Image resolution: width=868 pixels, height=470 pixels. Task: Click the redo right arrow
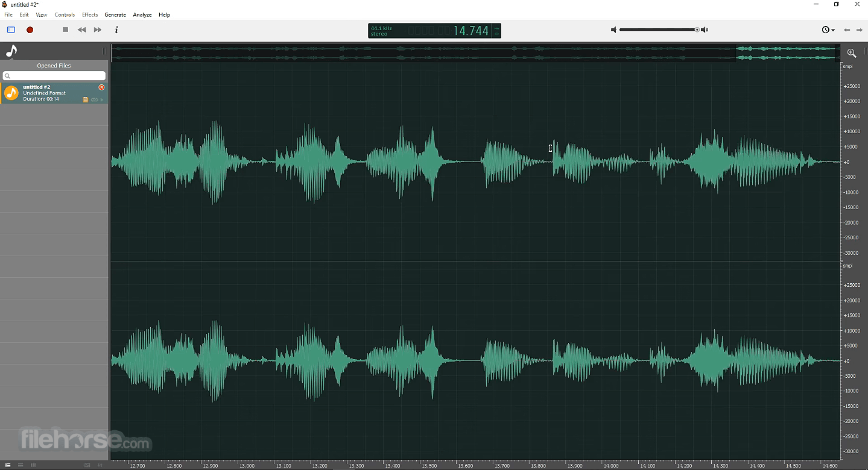tap(860, 30)
